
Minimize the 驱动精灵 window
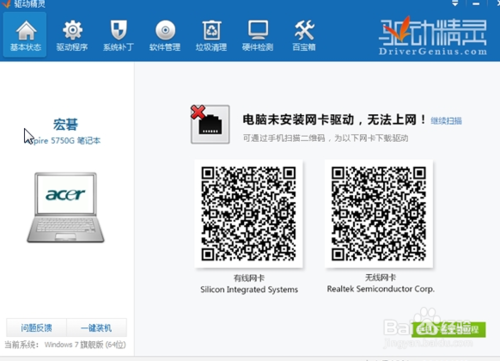click(476, 3)
